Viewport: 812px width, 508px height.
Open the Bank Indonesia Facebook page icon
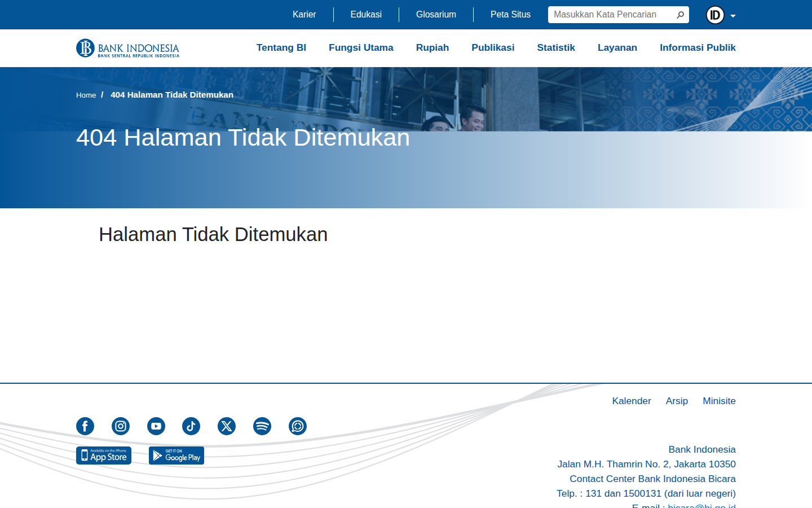[85, 426]
